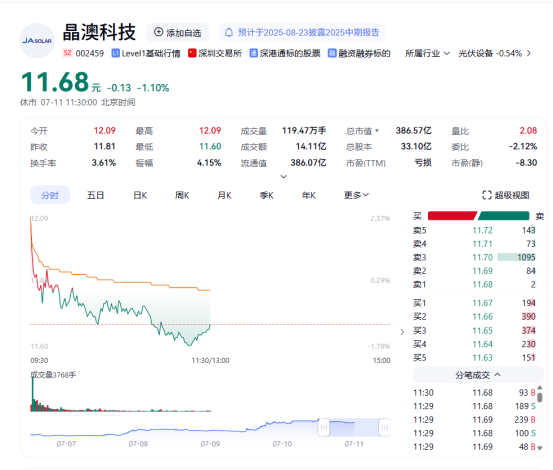
Task: Select the 五日 five-day chart tab
Action: [x=96, y=195]
